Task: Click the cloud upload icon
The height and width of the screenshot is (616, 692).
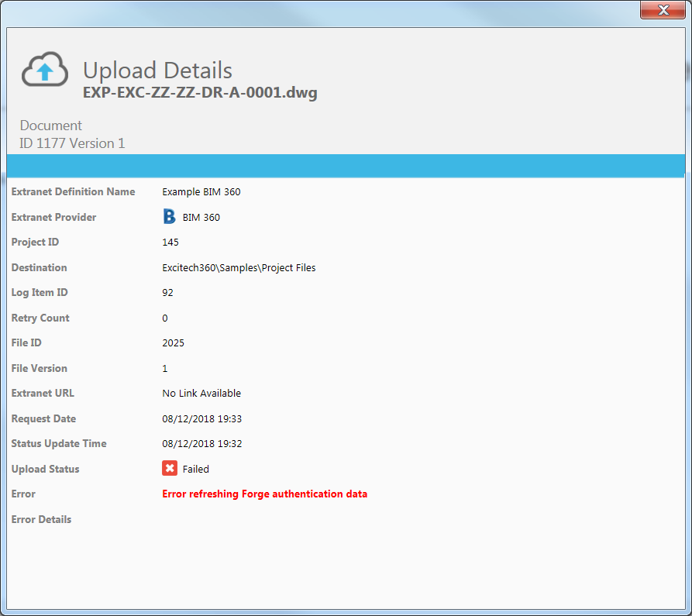Action: (45, 71)
